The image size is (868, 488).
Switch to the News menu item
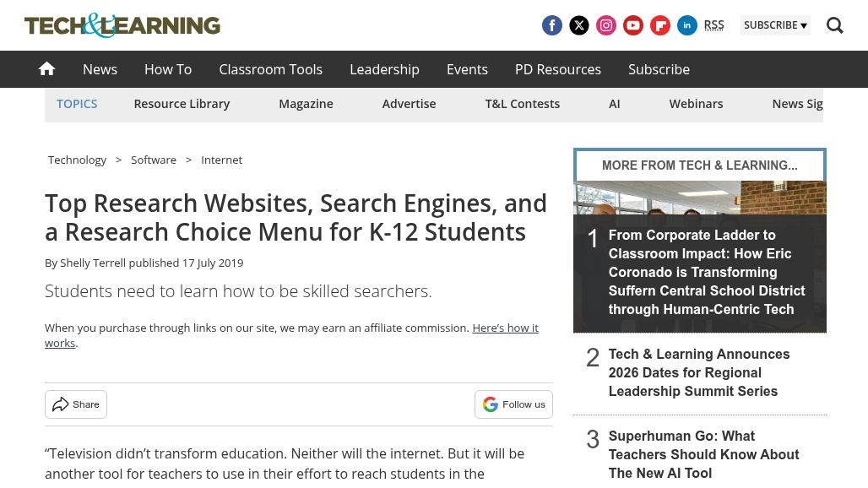coord(100,69)
